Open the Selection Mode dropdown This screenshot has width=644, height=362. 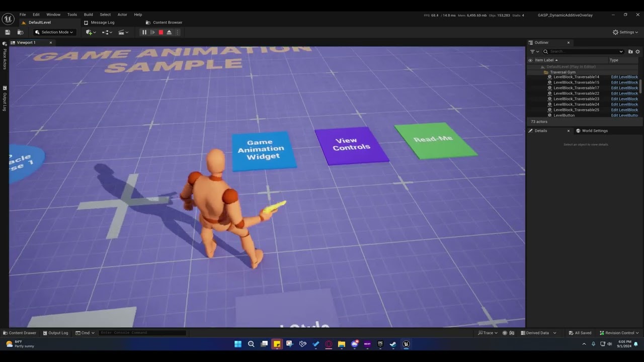(54, 32)
